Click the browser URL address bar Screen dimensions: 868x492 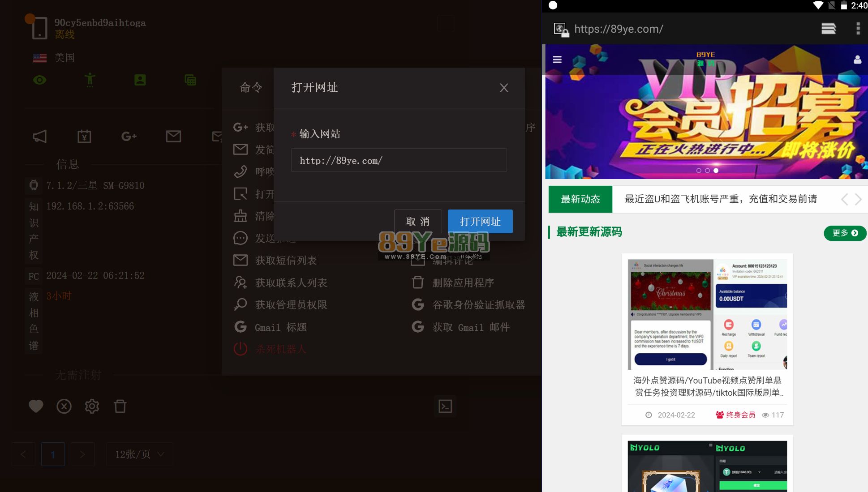click(619, 29)
